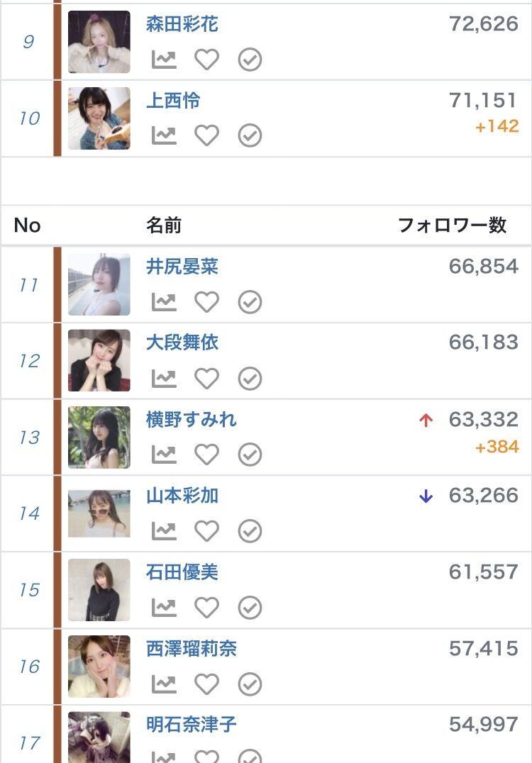Sort by the フォロワー数 column header
Viewport: 532px width, 763px height.
452,225
